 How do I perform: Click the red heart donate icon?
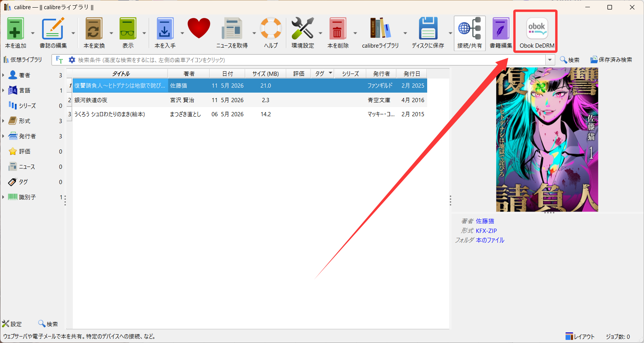(x=199, y=29)
